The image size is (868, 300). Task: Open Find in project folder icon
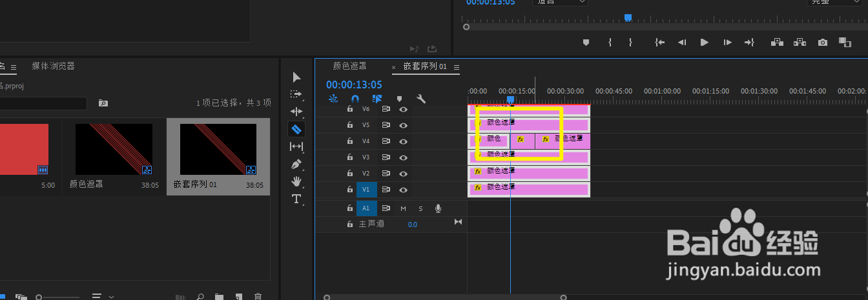[103, 103]
